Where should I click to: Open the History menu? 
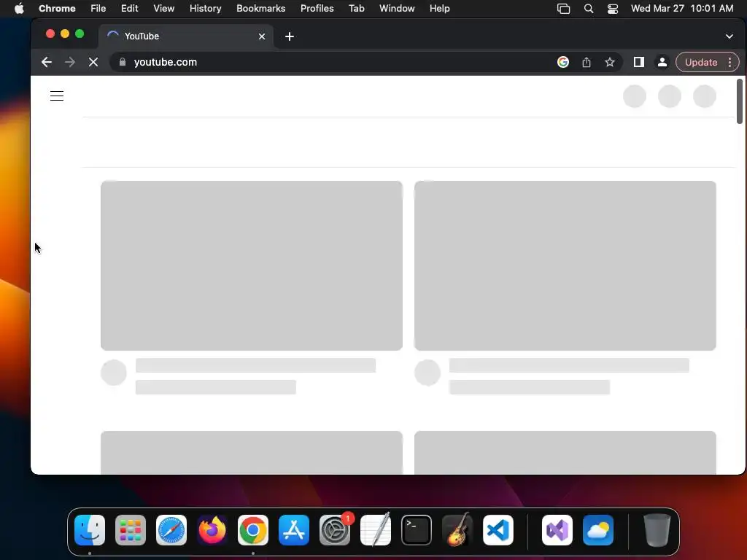click(x=205, y=8)
